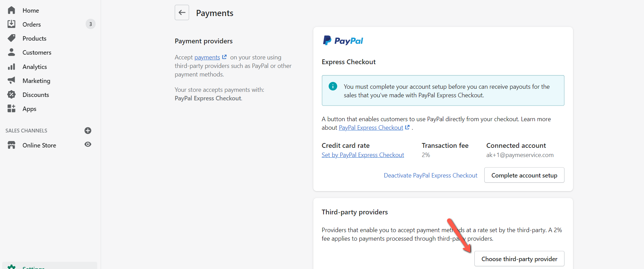Click the Online Store storefront icon
The height and width of the screenshot is (269, 644).
coord(12,145)
